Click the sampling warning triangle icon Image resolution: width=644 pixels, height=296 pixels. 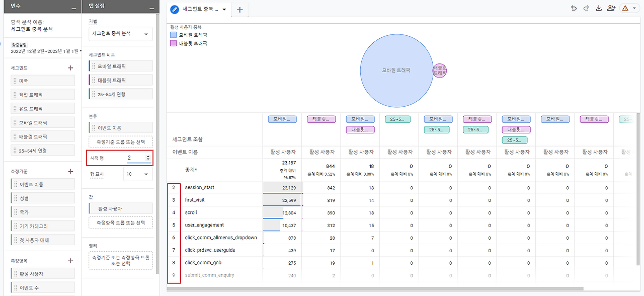pyautogui.click(x=625, y=8)
